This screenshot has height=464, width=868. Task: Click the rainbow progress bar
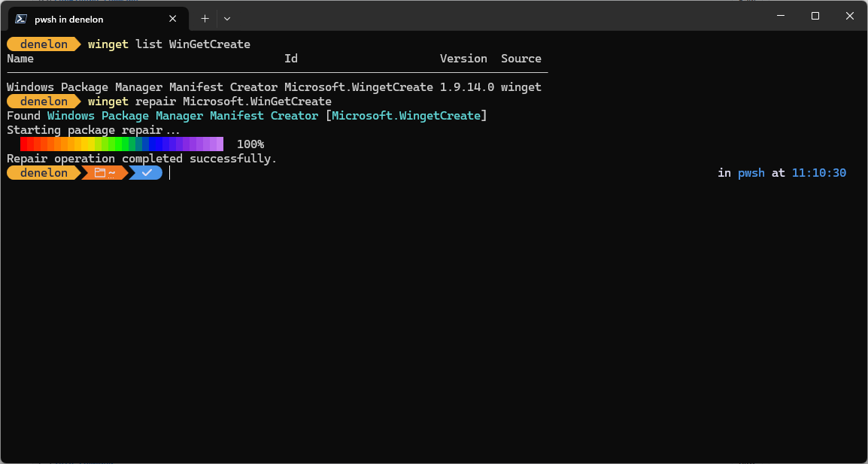tap(122, 144)
